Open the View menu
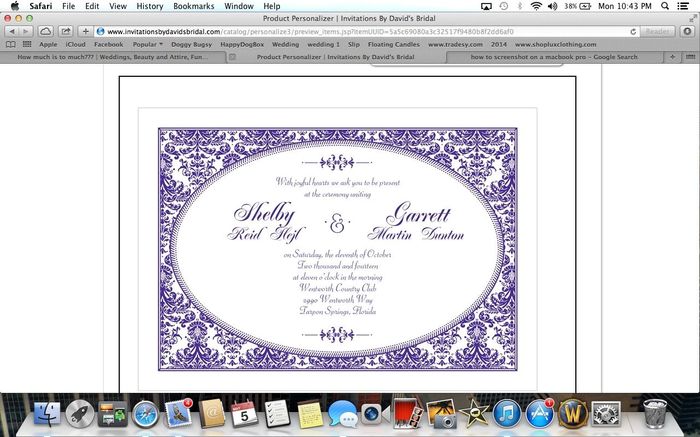This screenshot has height=437, width=700. tap(118, 6)
